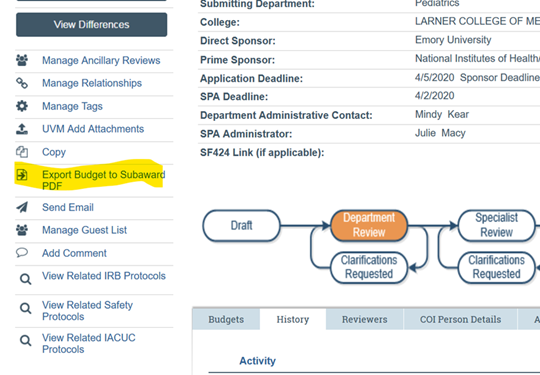Open the View Related IACUC Protocols link
This screenshot has width=540, height=375.
point(89,343)
